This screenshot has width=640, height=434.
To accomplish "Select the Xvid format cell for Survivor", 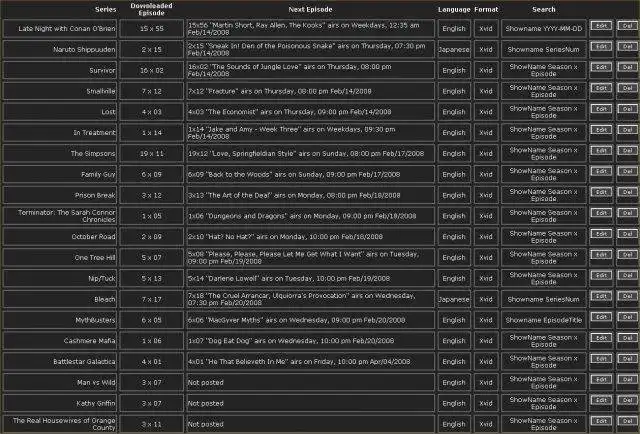I will click(x=486, y=70).
